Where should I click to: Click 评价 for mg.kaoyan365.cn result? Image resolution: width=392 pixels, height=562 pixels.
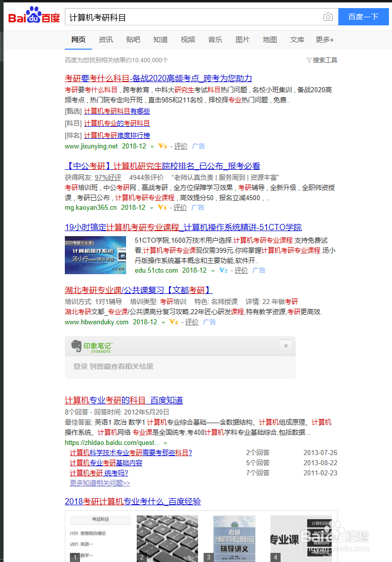180,207
